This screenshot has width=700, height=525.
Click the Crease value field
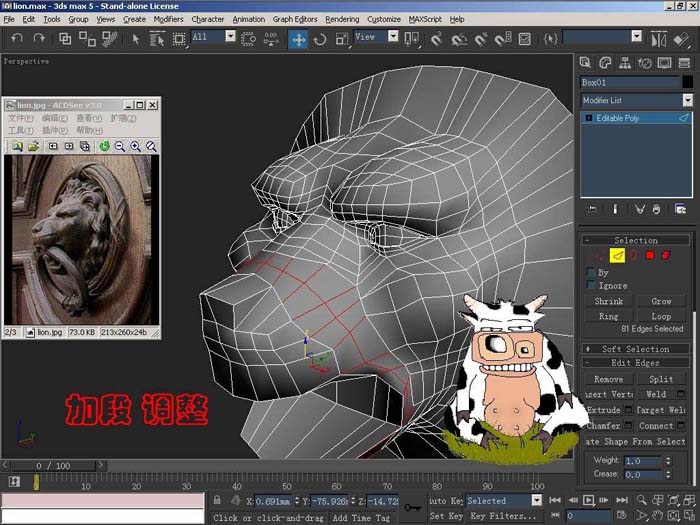click(x=643, y=474)
